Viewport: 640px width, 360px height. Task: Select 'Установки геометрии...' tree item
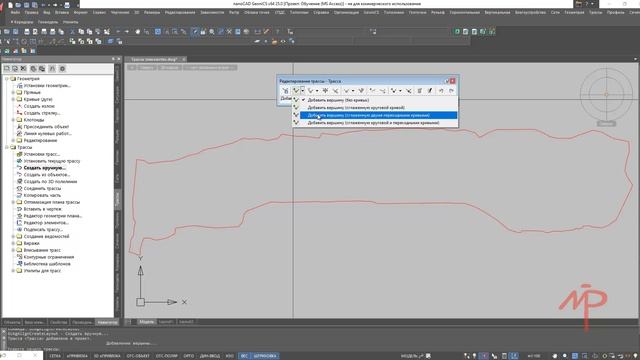click(47, 86)
